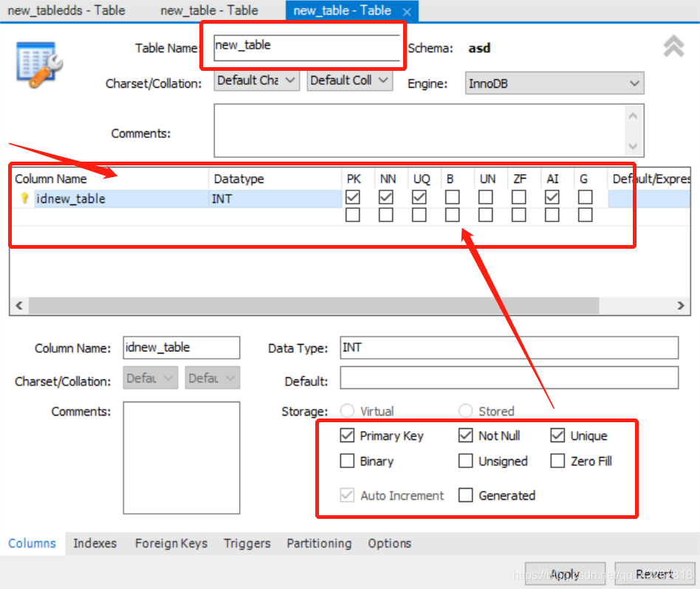
Task: Open the Foreign Keys section
Action: point(171,543)
